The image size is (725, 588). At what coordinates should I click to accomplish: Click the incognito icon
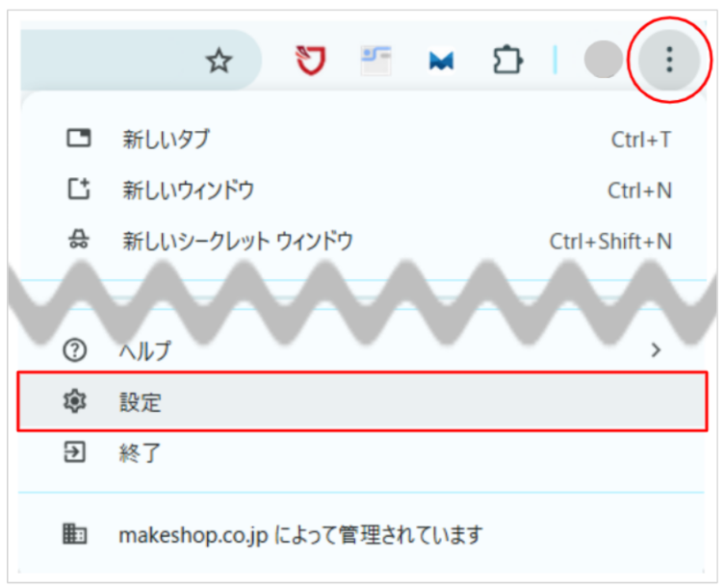pos(79,240)
